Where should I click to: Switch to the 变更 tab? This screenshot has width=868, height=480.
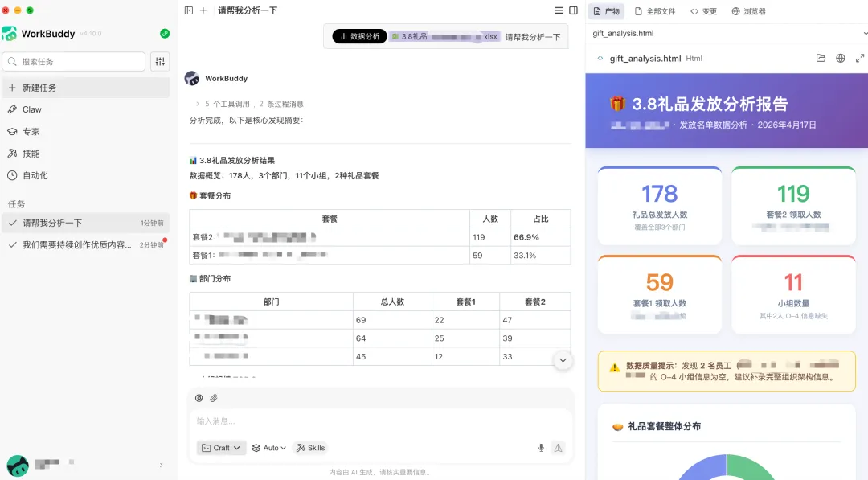pyautogui.click(x=703, y=11)
